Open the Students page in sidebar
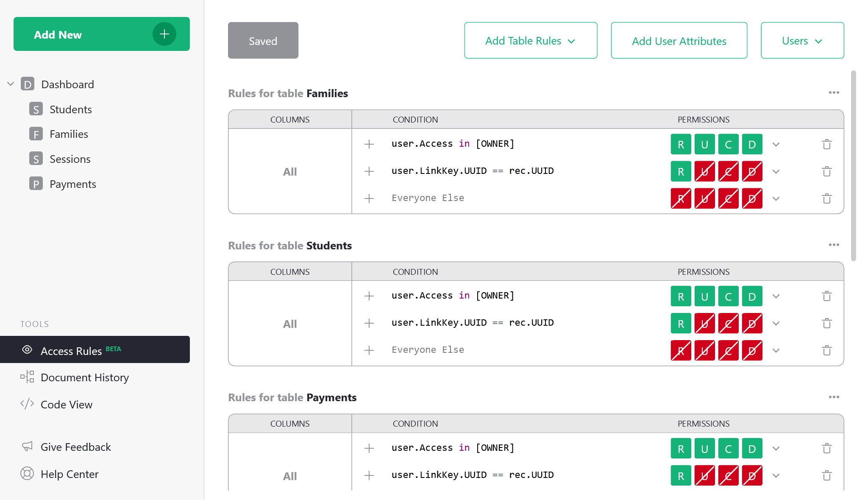 [x=70, y=109]
